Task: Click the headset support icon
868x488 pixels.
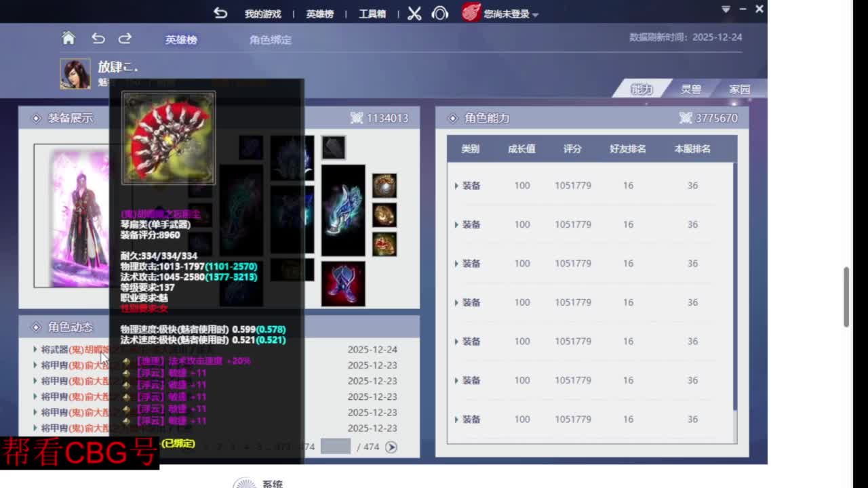Action: pyautogui.click(x=439, y=14)
